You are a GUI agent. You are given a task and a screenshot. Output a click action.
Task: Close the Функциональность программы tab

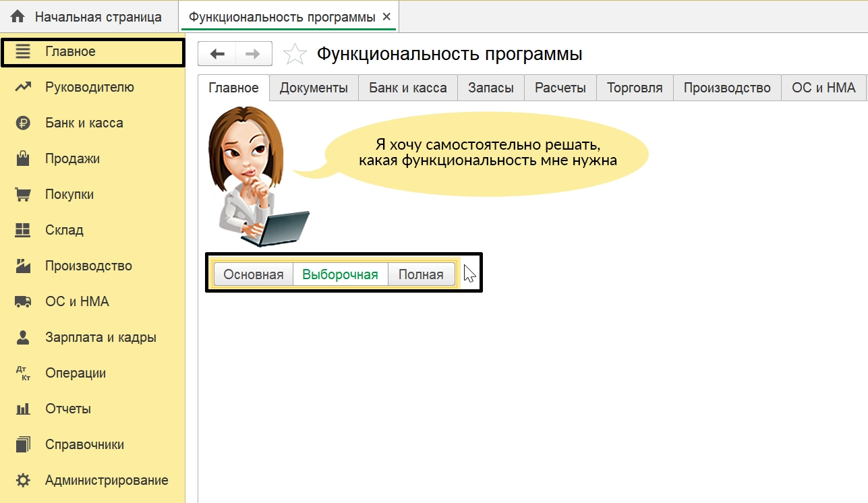(386, 17)
